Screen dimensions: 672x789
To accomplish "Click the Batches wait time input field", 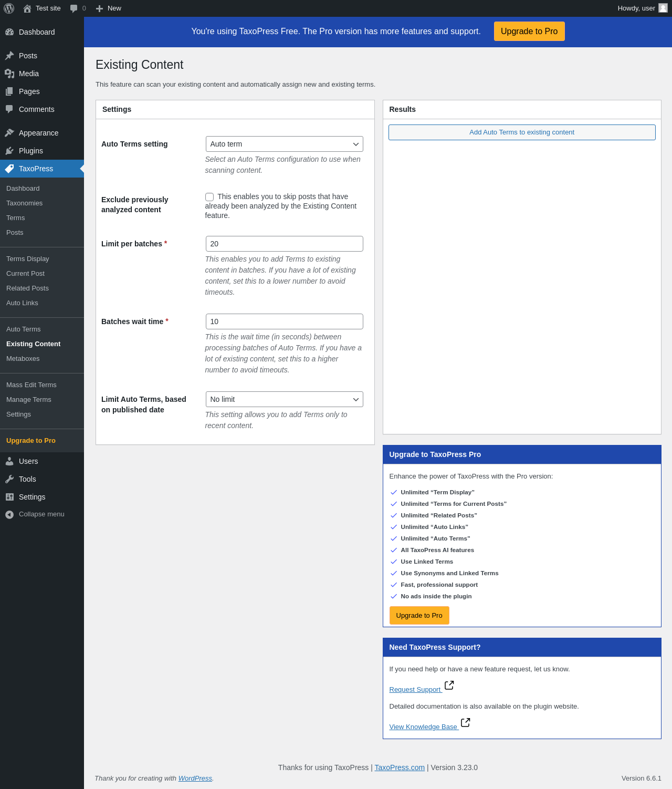I will tap(285, 321).
